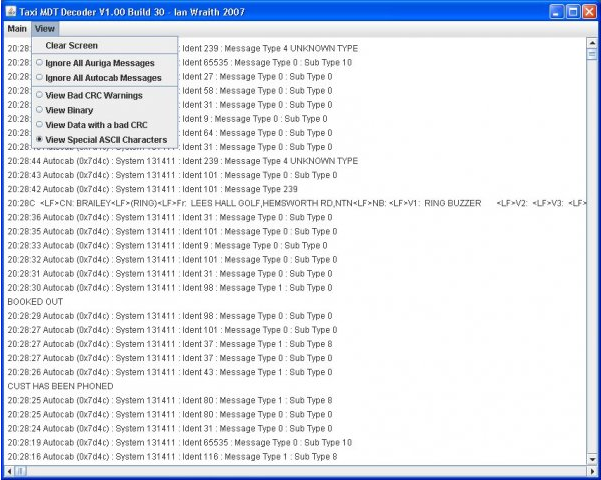Image resolution: width=601 pixels, height=480 pixels.
Task: Click the 20:28:19 Ident 65535 Sub Type 10 line
Action: [179, 442]
